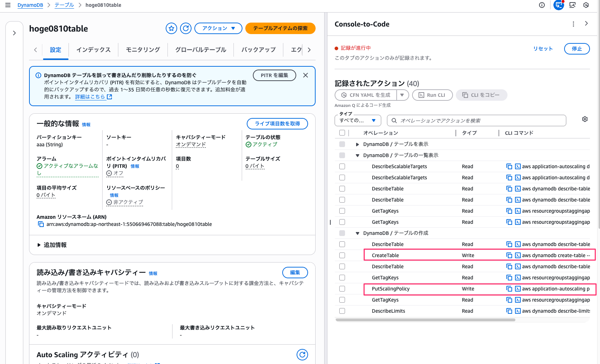This screenshot has width=600, height=364.
Task: Open the タイプ filter dropdown
Action: click(358, 120)
